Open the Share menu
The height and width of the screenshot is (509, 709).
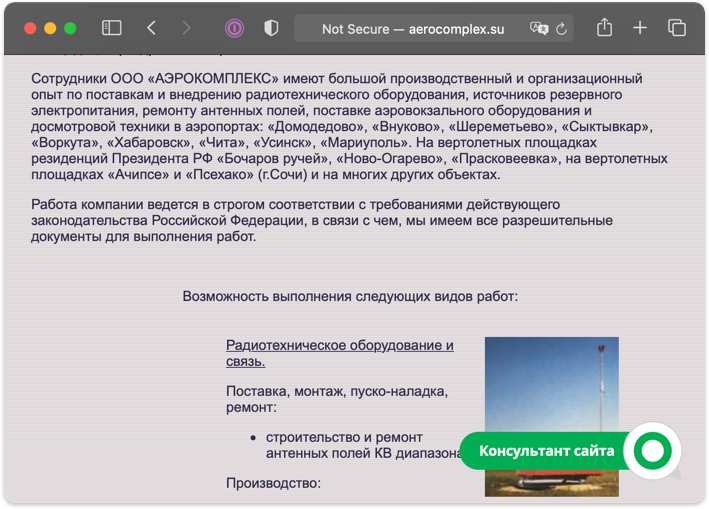coord(604,29)
